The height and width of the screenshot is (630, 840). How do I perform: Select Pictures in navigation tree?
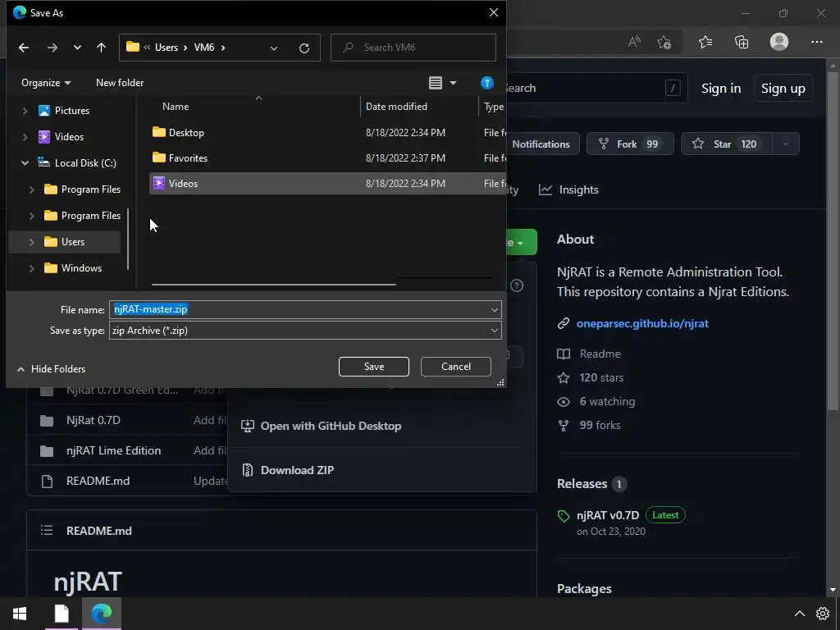pos(72,111)
